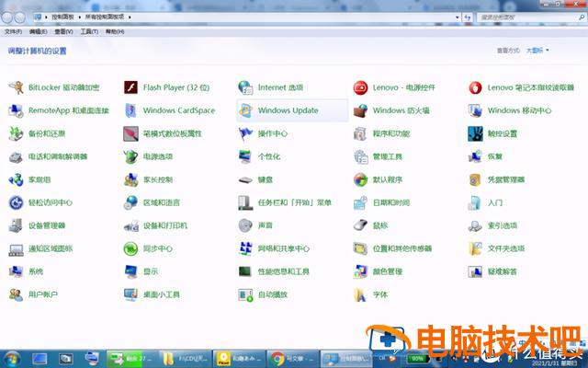The width and height of the screenshot is (588, 368).
Task: Open 个性化 settings
Action: click(x=259, y=156)
